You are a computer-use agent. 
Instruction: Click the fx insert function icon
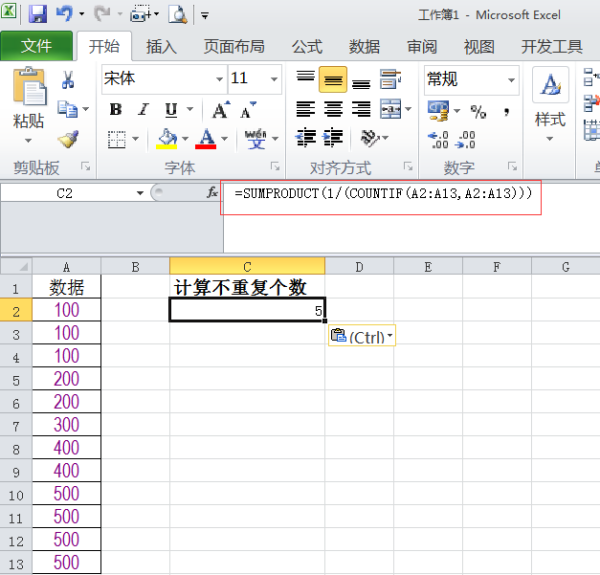pyautogui.click(x=212, y=192)
